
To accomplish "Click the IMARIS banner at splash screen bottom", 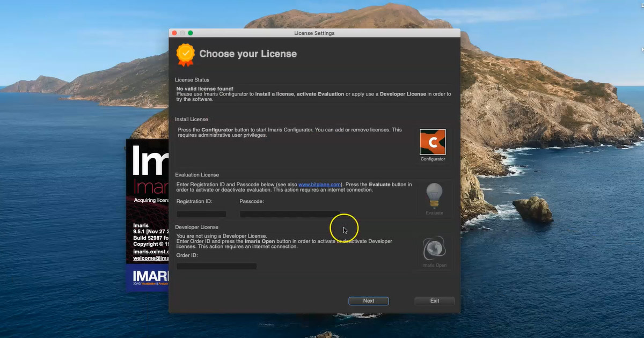I will click(x=149, y=277).
